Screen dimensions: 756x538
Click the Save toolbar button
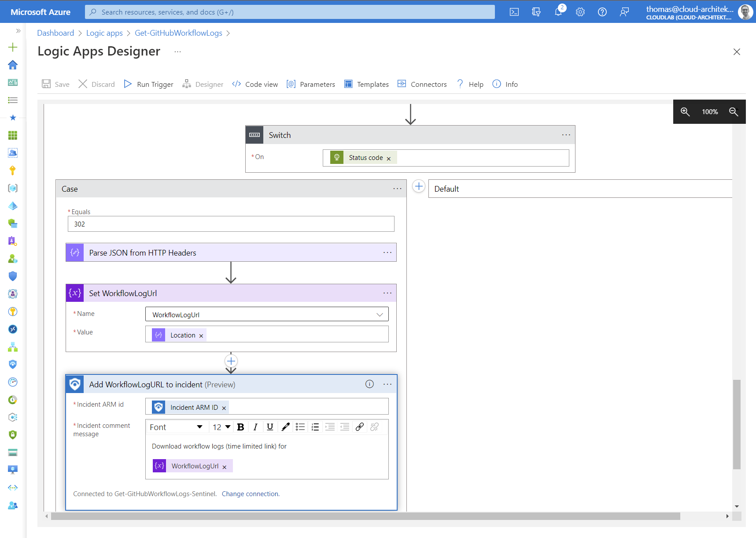pyautogui.click(x=55, y=84)
